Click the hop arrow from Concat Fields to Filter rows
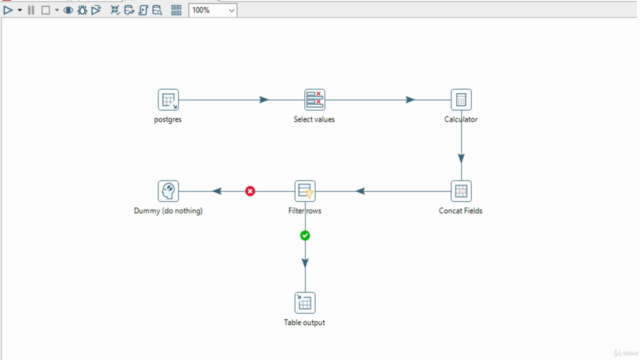This screenshot has width=640, height=360. click(360, 191)
